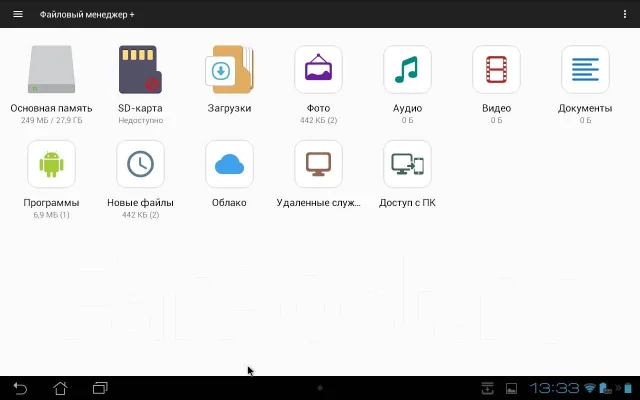The width and height of the screenshot is (640, 400).
Task: Click the 0 Б size under Видео
Action: click(x=496, y=120)
